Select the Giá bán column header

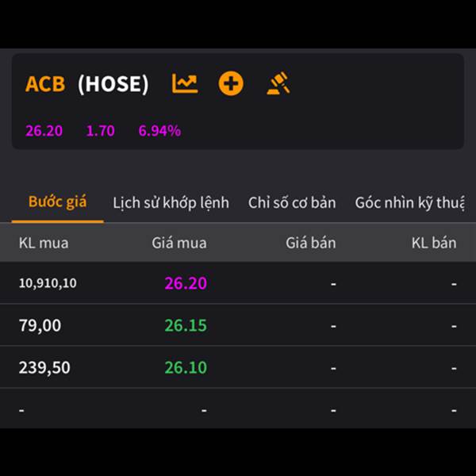(310, 243)
